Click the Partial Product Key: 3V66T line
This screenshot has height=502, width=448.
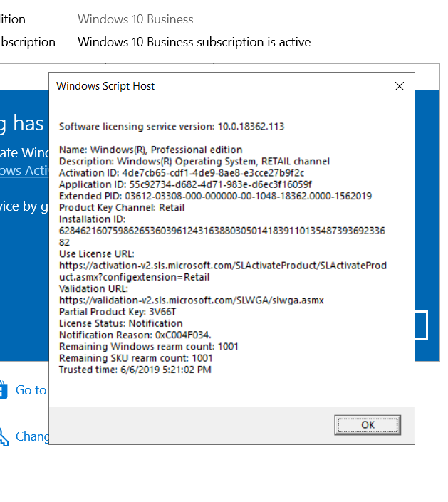click(118, 312)
